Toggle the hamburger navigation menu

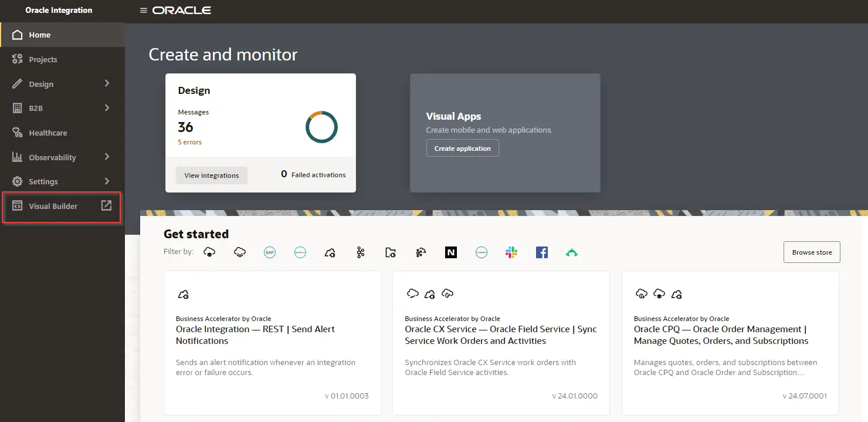[x=143, y=11]
